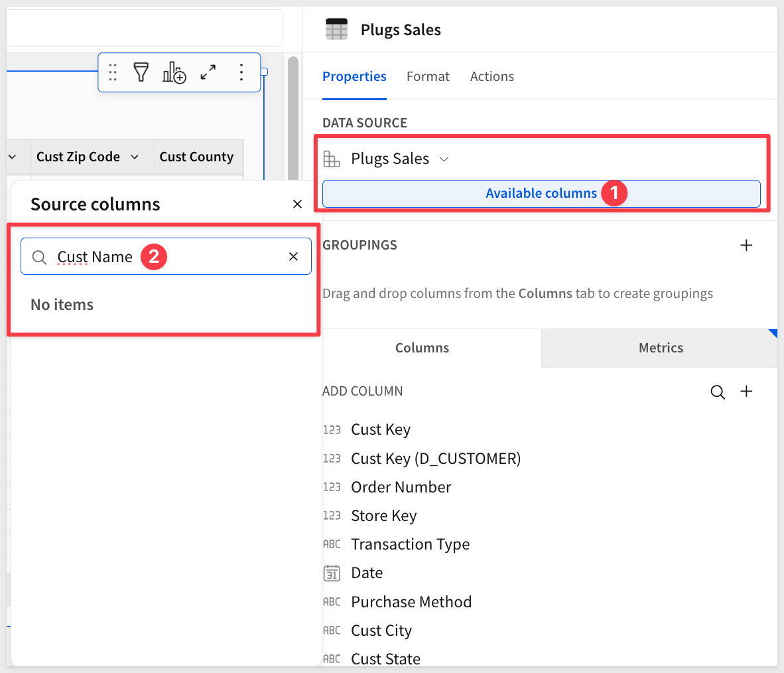Click the Cust Name search field
Screen dimensions: 784x673
(x=166, y=257)
